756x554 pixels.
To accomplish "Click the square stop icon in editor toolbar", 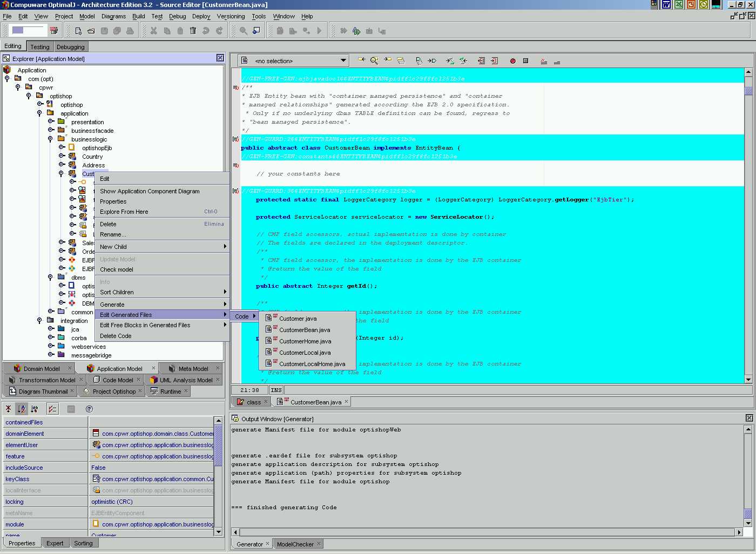I will pyautogui.click(x=525, y=61).
